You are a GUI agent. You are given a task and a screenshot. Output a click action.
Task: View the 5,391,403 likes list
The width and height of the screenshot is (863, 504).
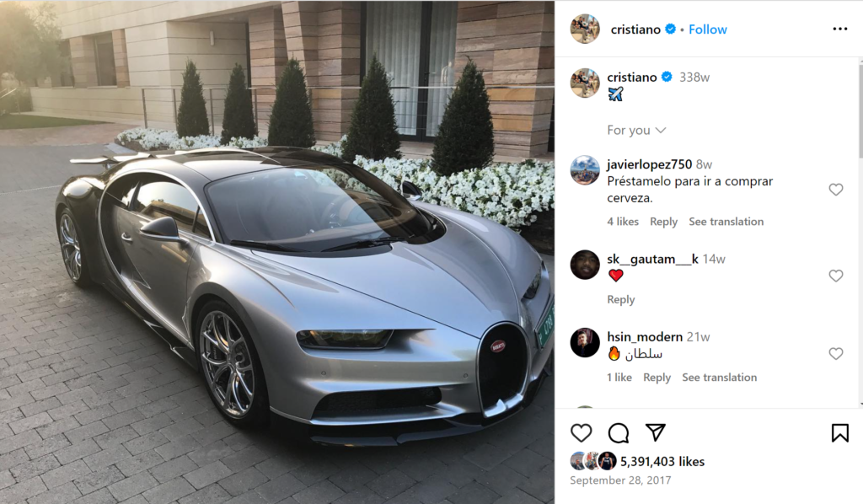(662, 461)
